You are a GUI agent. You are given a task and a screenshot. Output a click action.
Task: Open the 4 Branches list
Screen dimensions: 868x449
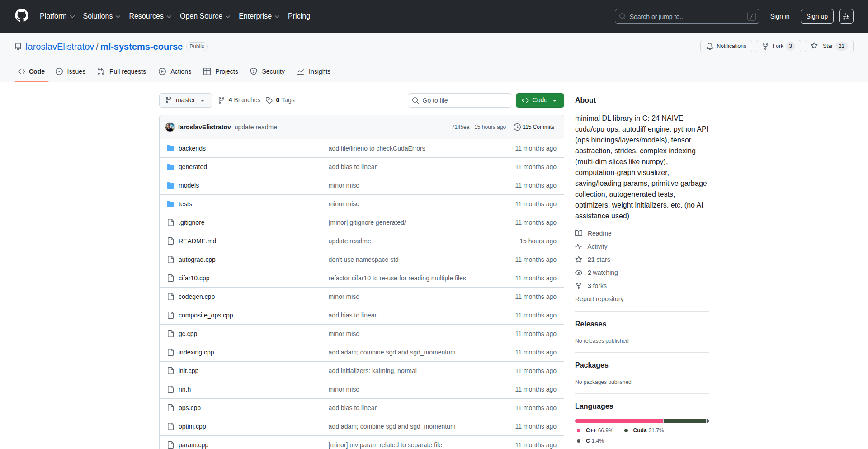(x=240, y=100)
